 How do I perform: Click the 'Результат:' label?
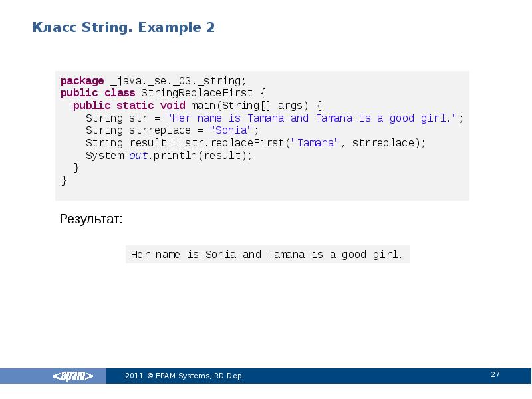pos(91,218)
